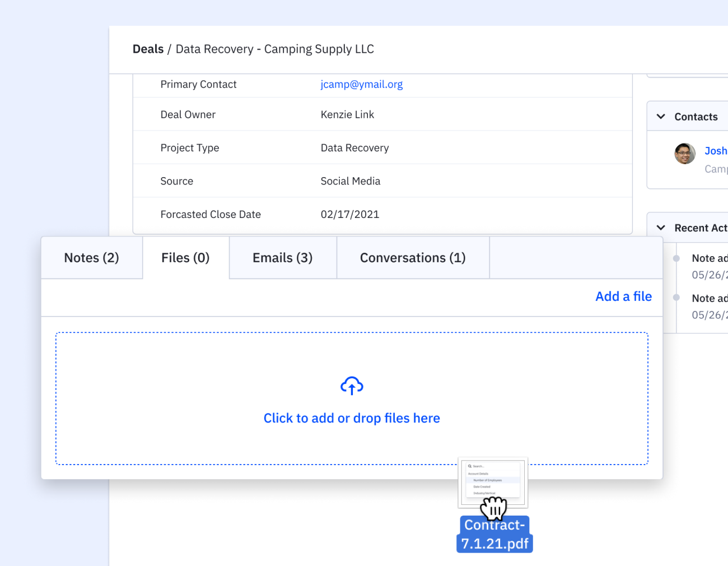Image resolution: width=728 pixels, height=566 pixels.
Task: Click the Add a file link
Action: point(623,296)
